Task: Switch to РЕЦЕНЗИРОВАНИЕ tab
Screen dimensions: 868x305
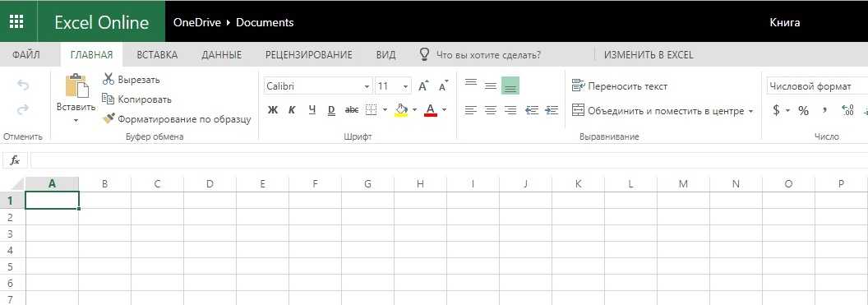Action: pos(309,55)
